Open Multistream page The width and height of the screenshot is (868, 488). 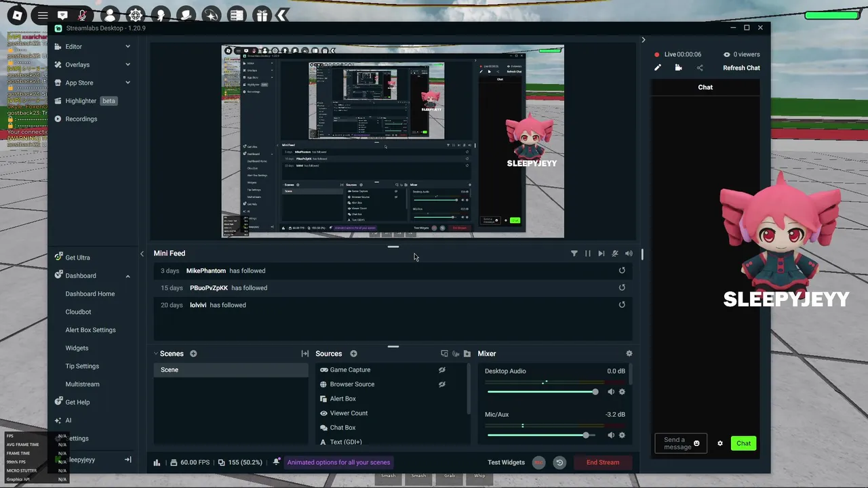coord(82,384)
